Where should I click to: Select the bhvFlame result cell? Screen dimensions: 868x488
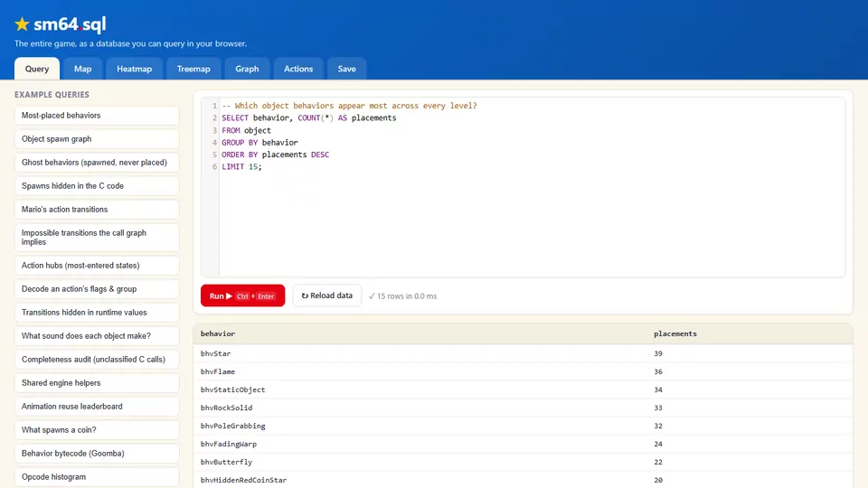[x=218, y=371]
